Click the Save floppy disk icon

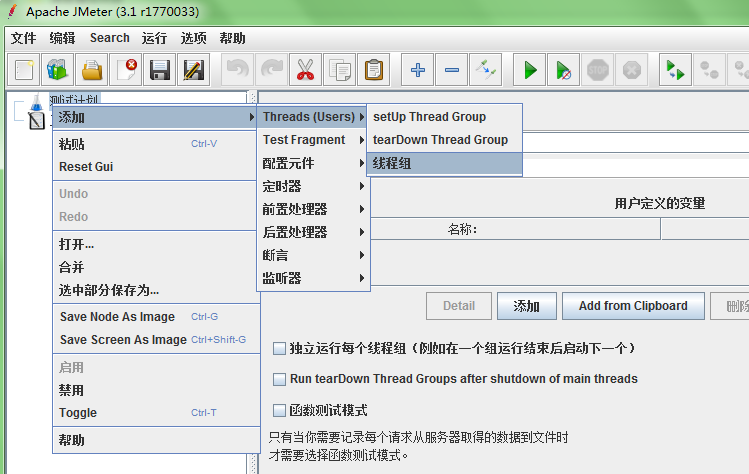[160, 70]
